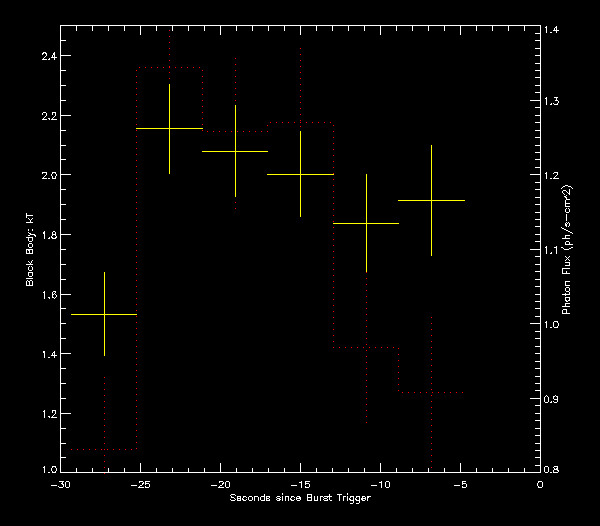Click the topmost red dotted horizontal histogram segment
600x526 pixels.
tap(169, 68)
